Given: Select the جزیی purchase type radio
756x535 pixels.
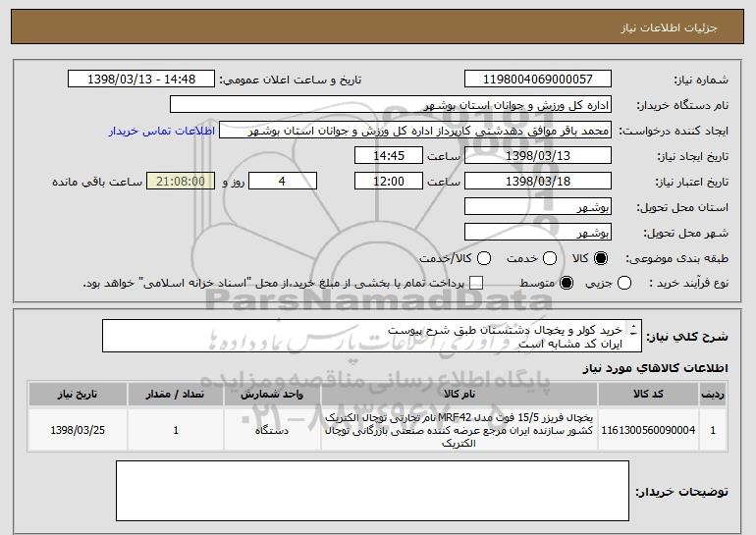Looking at the screenshot, I should click(623, 283).
